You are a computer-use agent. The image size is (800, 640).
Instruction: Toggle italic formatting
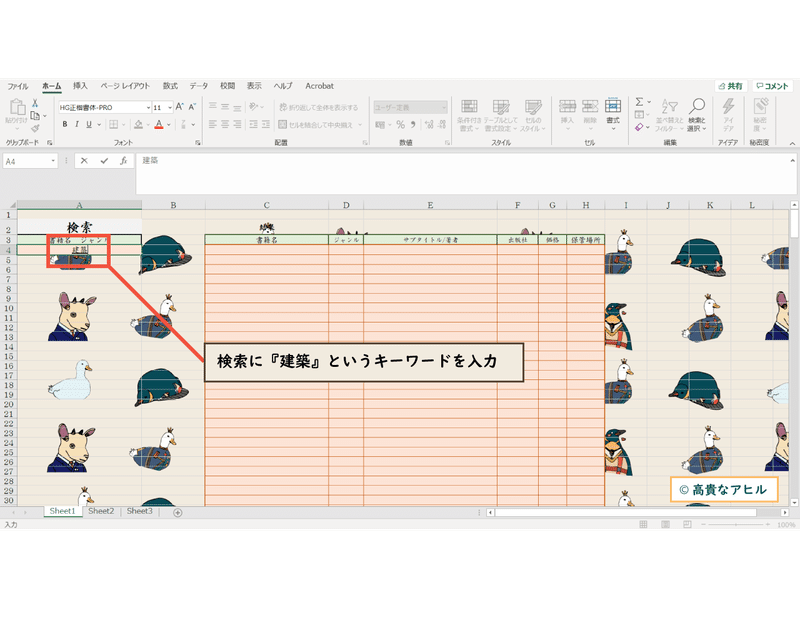tap(76, 124)
